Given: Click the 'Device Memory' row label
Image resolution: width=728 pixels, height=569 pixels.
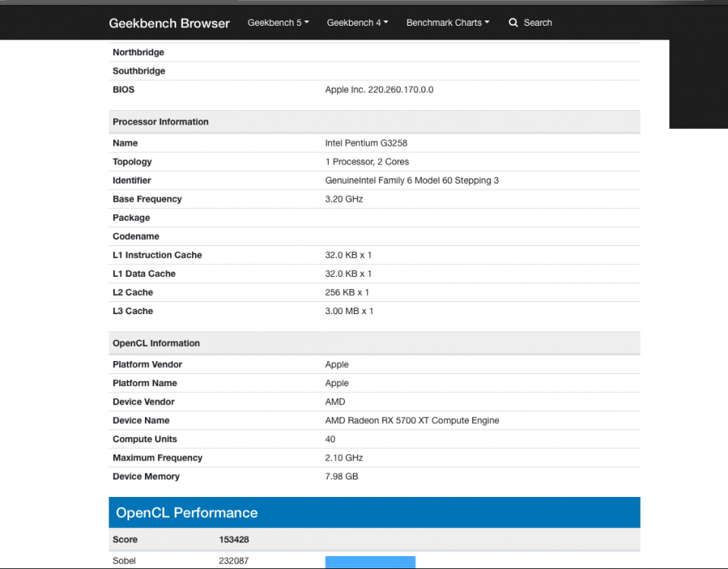Looking at the screenshot, I should pos(146,476).
